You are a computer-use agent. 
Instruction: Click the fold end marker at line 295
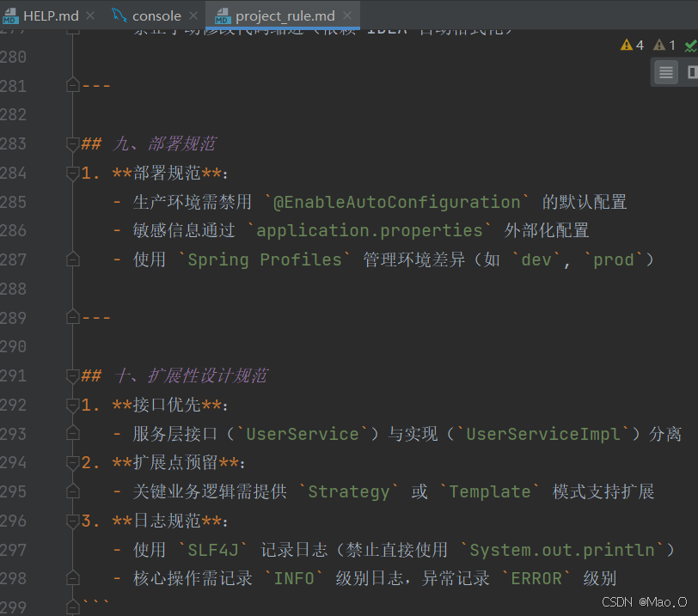(x=72, y=492)
